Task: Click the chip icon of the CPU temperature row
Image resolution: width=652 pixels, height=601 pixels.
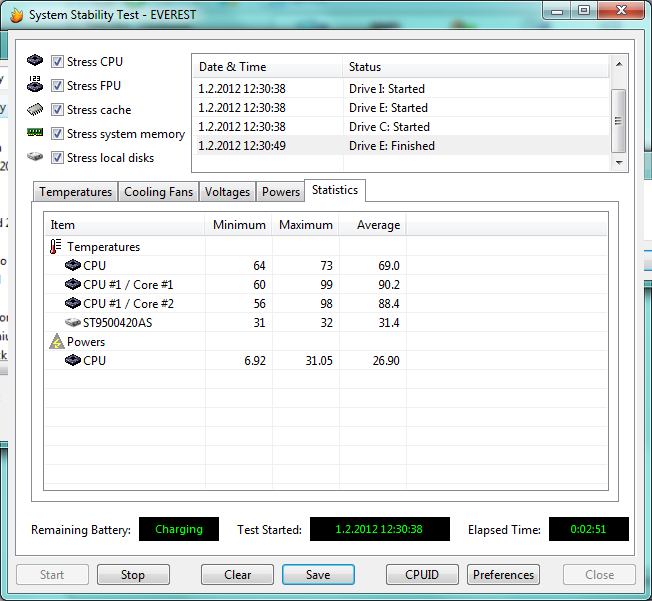Action: [x=73, y=265]
